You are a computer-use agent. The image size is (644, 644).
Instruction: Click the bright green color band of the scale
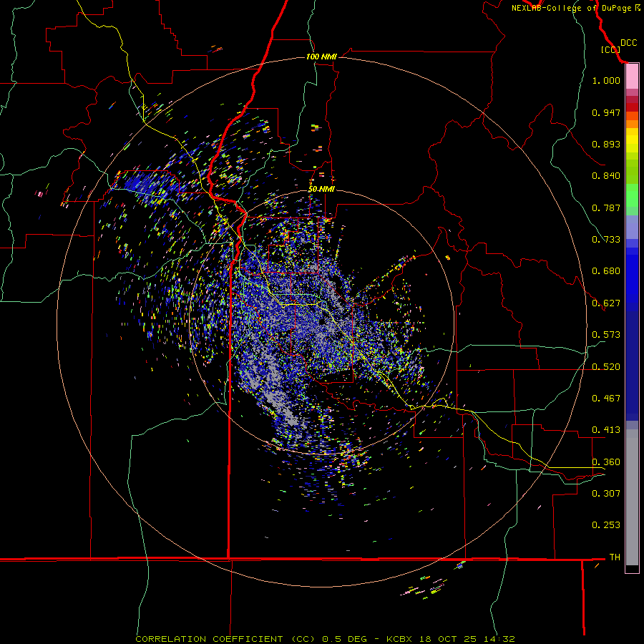point(632,195)
